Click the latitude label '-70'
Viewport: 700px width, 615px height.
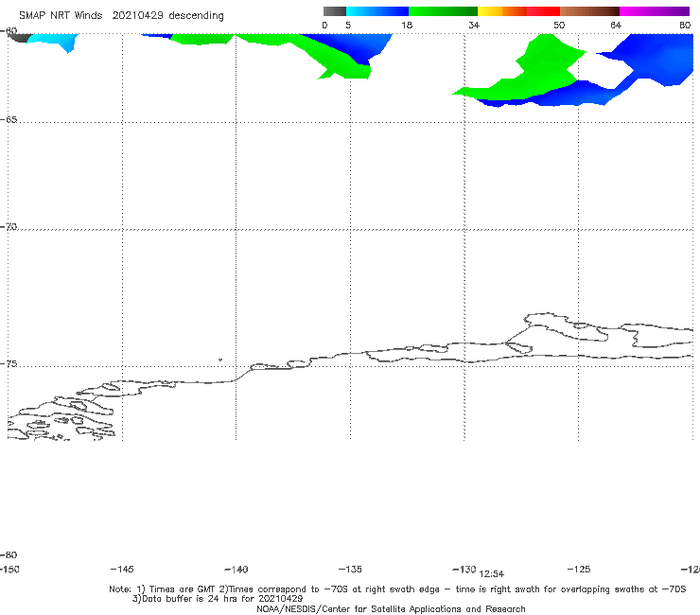pyautogui.click(x=9, y=227)
